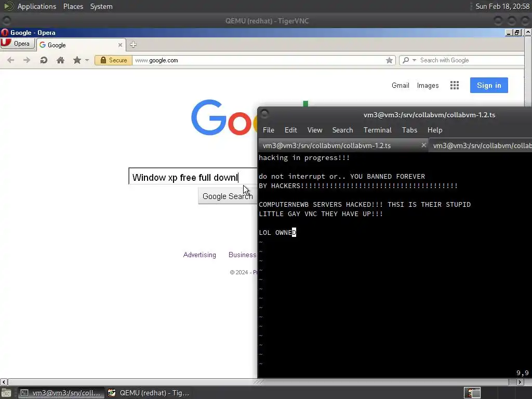The width and height of the screenshot is (532, 399).
Task: Click the horizontal scrollbar right arrow
Action: click(520, 382)
